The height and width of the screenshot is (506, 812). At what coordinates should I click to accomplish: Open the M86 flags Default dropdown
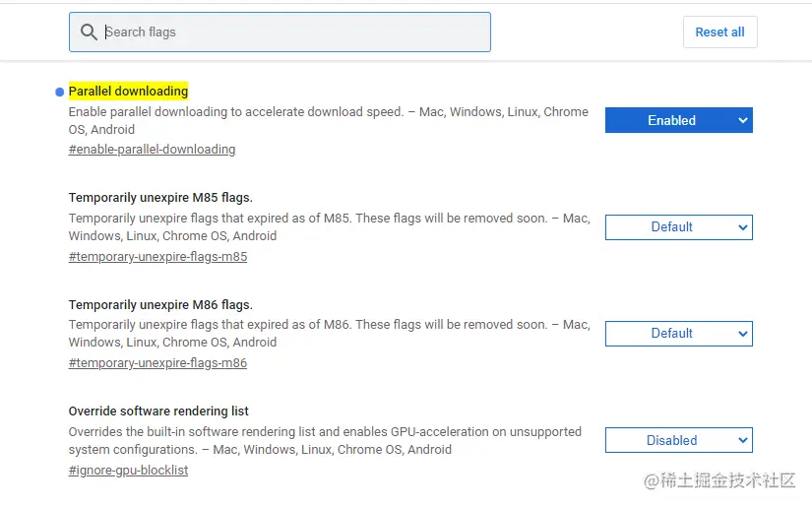(x=678, y=334)
